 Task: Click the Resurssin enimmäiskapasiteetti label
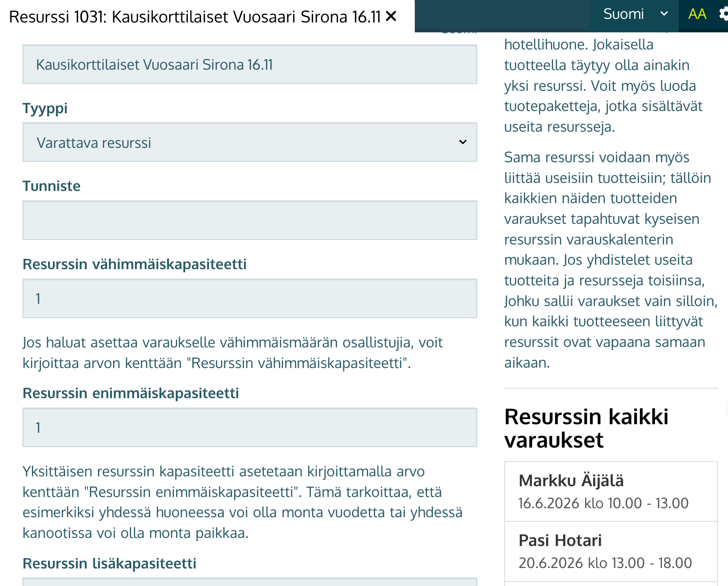(131, 393)
